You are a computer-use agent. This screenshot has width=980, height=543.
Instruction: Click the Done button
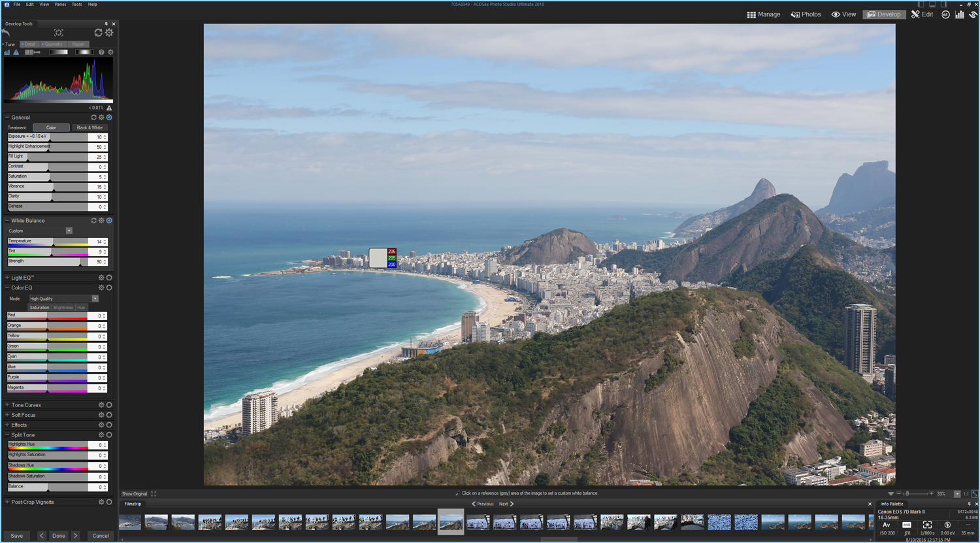click(59, 536)
